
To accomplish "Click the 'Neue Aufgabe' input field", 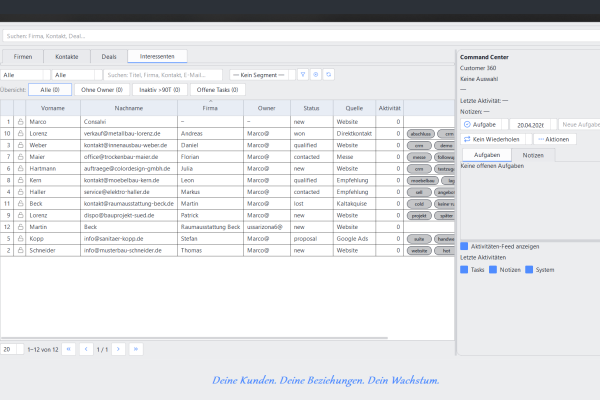I will pos(579,125).
